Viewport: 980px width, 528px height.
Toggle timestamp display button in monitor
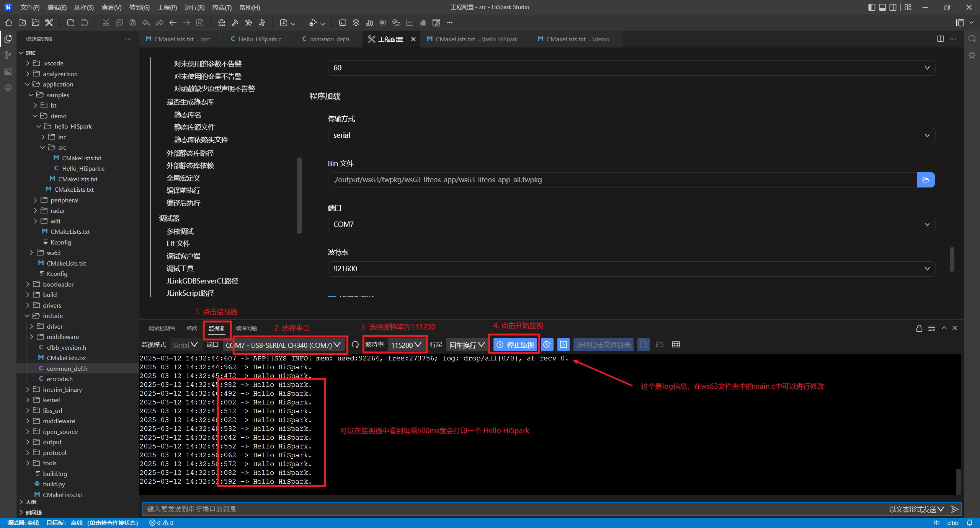[547, 344]
